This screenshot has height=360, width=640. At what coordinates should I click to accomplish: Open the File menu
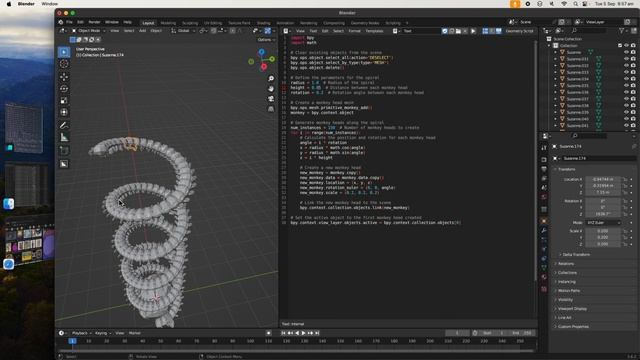click(69, 22)
